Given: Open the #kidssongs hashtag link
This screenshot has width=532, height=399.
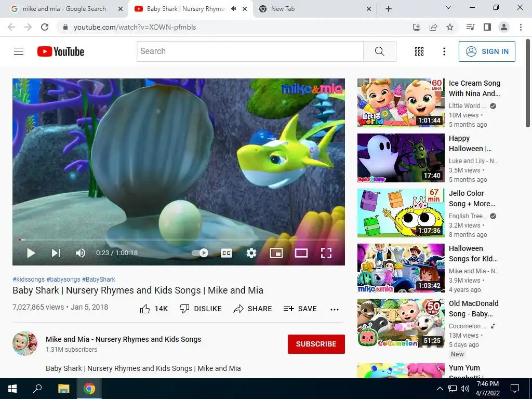Looking at the screenshot, I should [x=29, y=279].
